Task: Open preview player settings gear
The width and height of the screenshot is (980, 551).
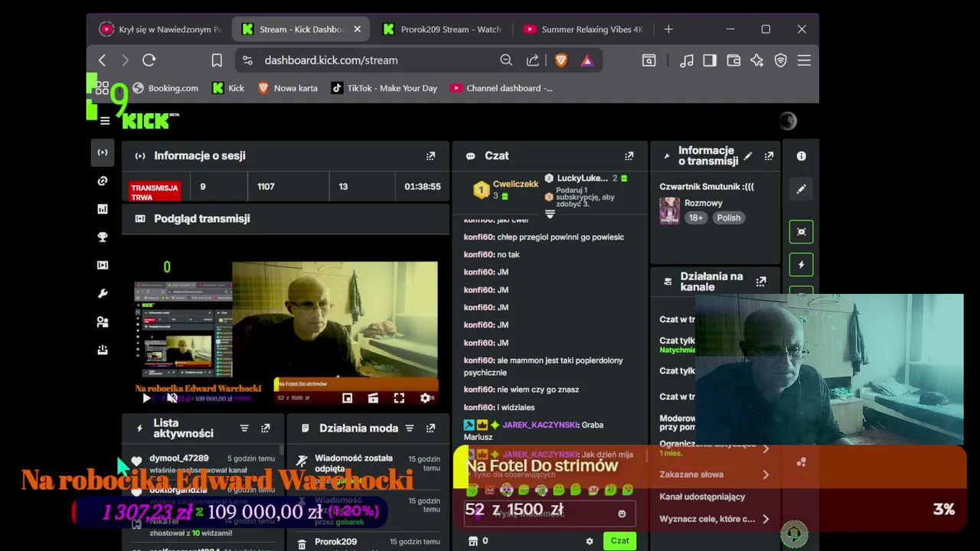Action: pos(426,398)
